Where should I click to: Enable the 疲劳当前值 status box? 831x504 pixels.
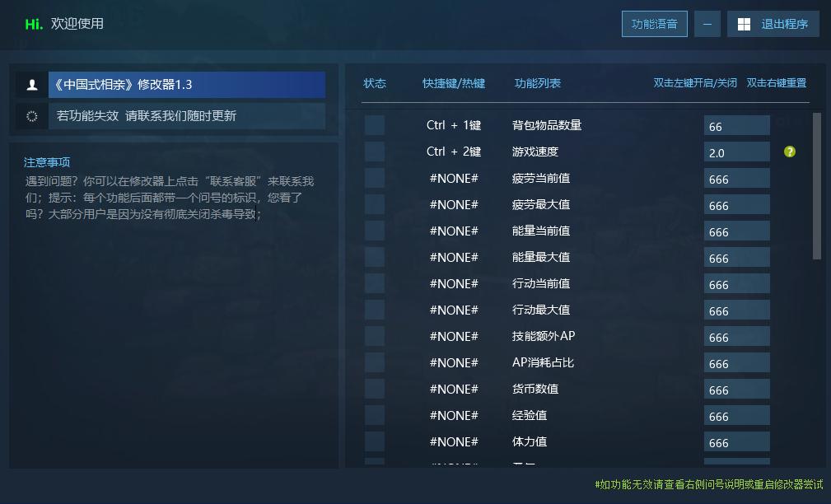click(375, 178)
